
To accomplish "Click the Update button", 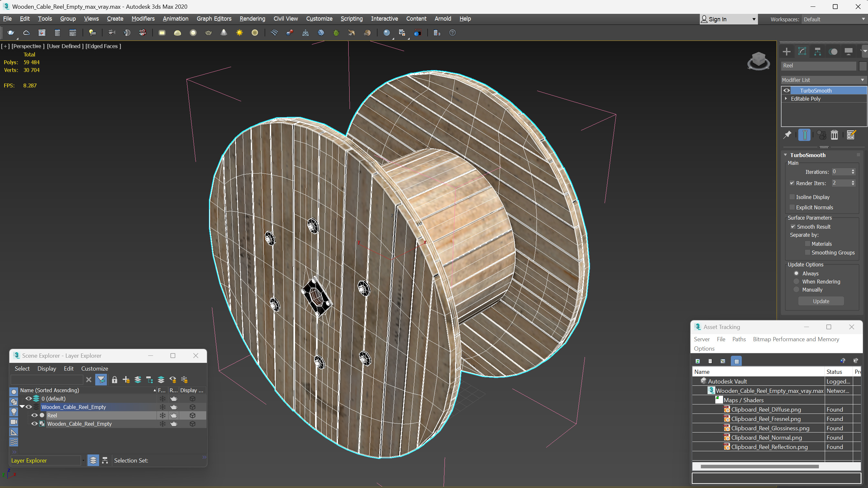I will tap(821, 301).
